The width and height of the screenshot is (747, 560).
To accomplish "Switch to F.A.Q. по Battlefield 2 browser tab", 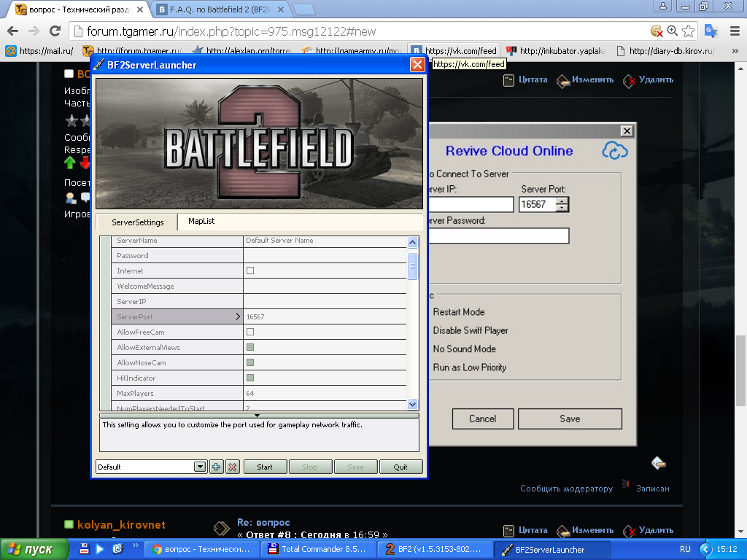I will 219,9.
